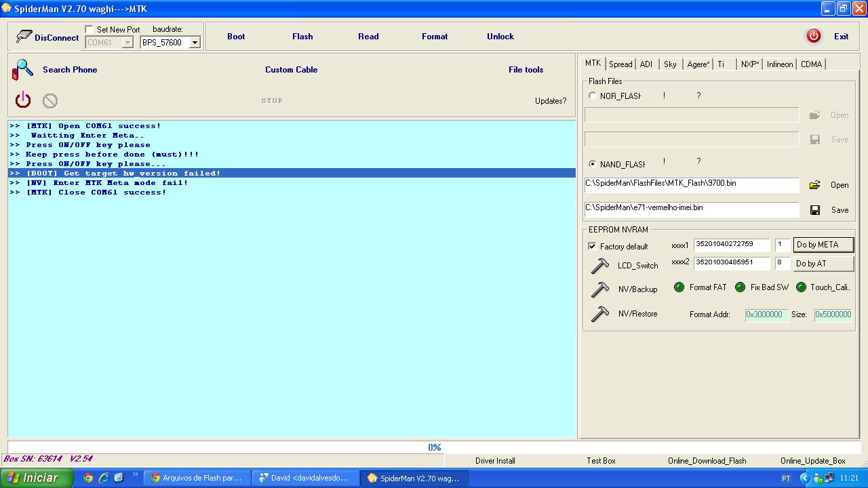868x488 pixels.
Task: Click Driver Install in status bar
Action: coord(495,461)
